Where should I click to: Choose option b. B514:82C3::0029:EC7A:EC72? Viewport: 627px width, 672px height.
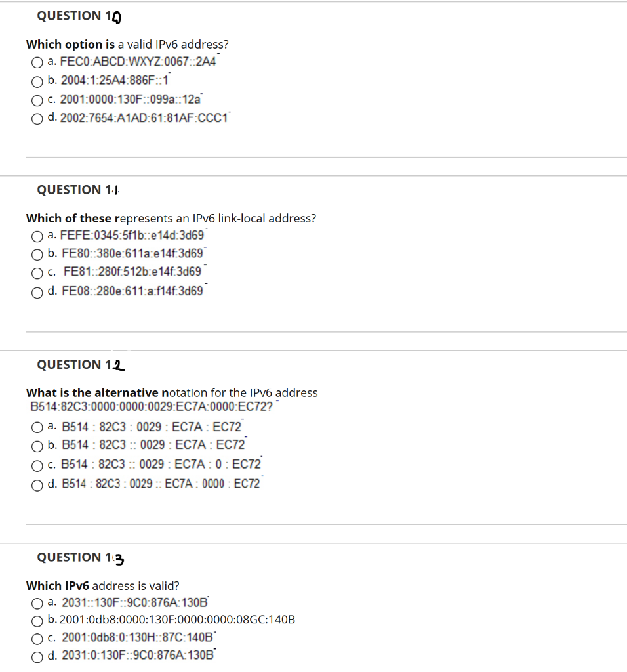(37, 446)
